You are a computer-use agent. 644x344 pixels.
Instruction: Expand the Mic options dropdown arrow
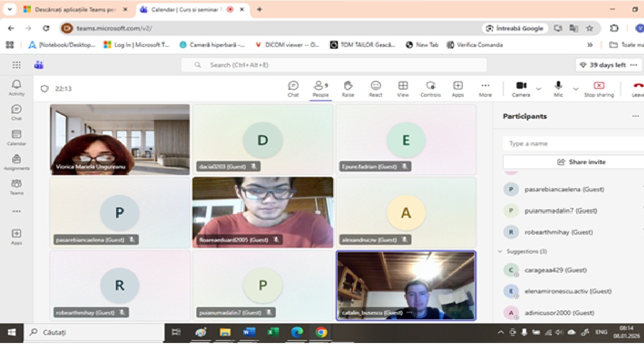coord(576,89)
